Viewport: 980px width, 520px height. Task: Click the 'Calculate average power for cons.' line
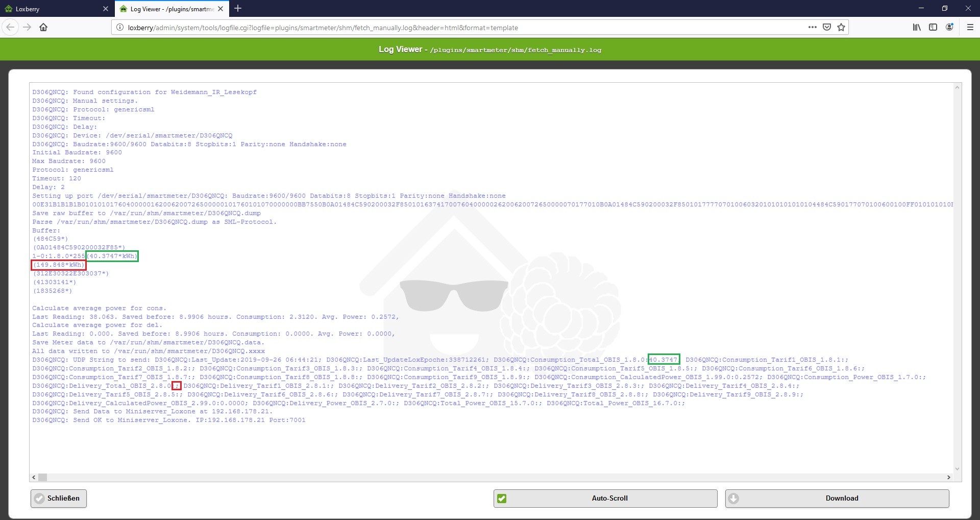point(100,309)
